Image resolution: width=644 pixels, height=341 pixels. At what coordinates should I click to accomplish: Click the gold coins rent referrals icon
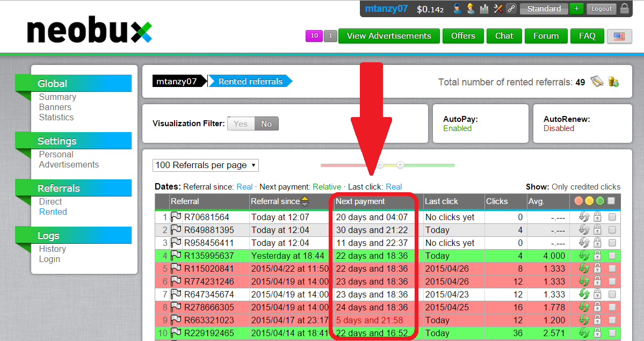coord(613,81)
